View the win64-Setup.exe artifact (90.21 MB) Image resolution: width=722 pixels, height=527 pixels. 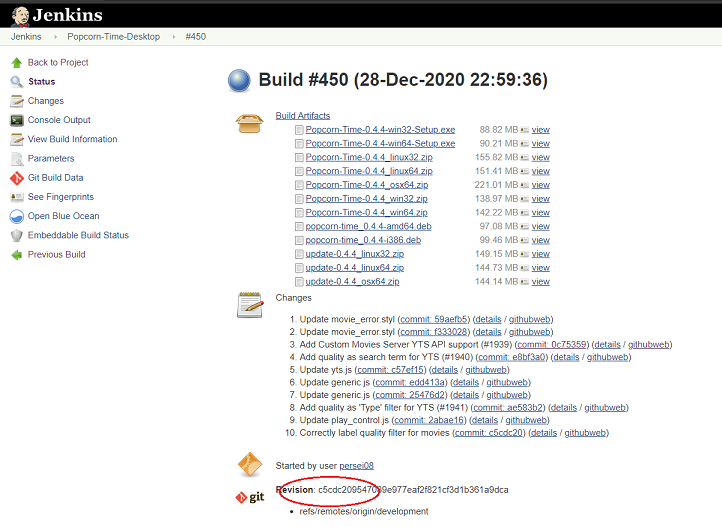pos(541,144)
